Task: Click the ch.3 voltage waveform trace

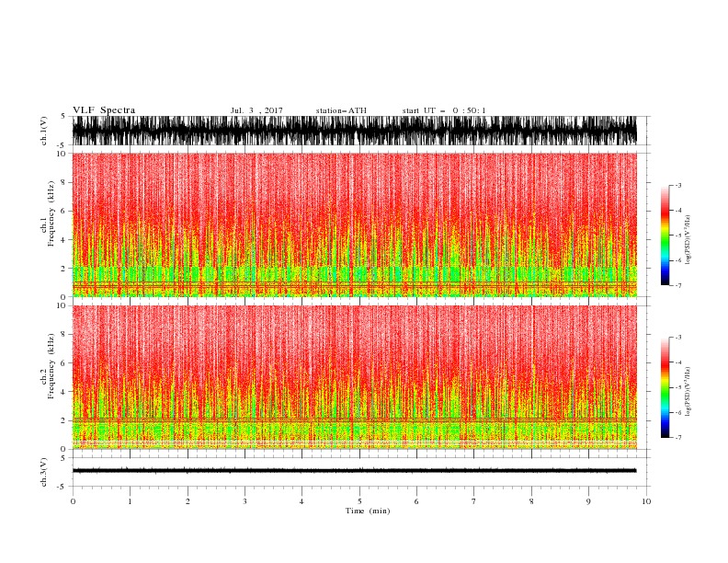Action: [354, 471]
